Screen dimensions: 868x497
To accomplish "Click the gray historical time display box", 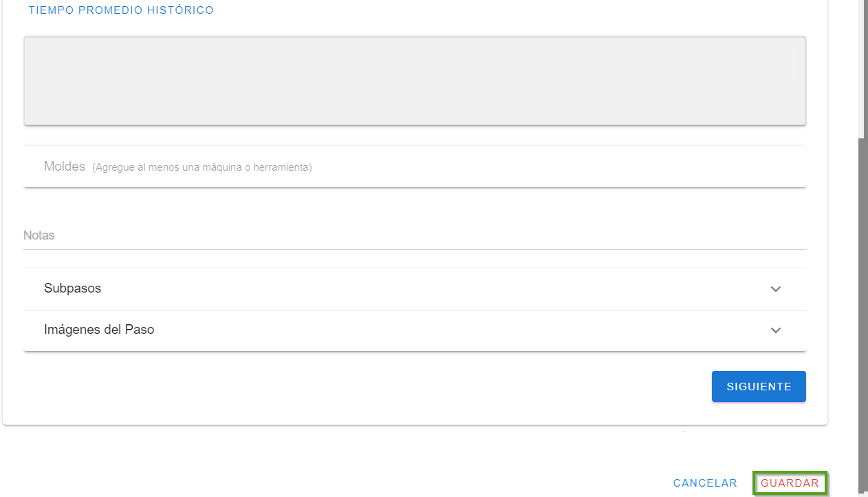I will pyautogui.click(x=415, y=81).
